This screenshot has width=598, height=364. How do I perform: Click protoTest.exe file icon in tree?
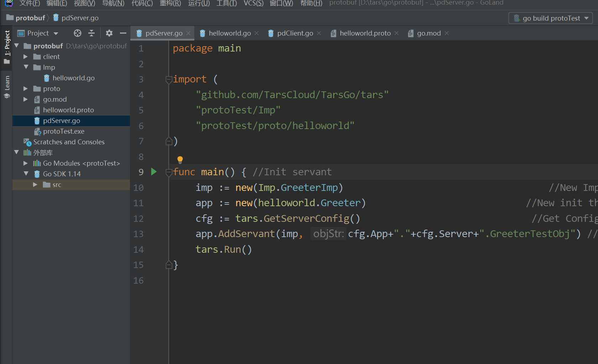(x=37, y=131)
